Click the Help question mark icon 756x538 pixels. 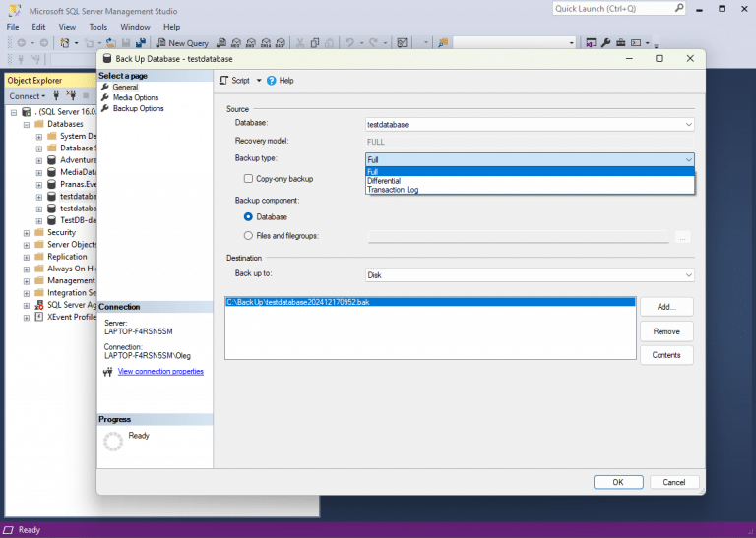click(x=272, y=81)
